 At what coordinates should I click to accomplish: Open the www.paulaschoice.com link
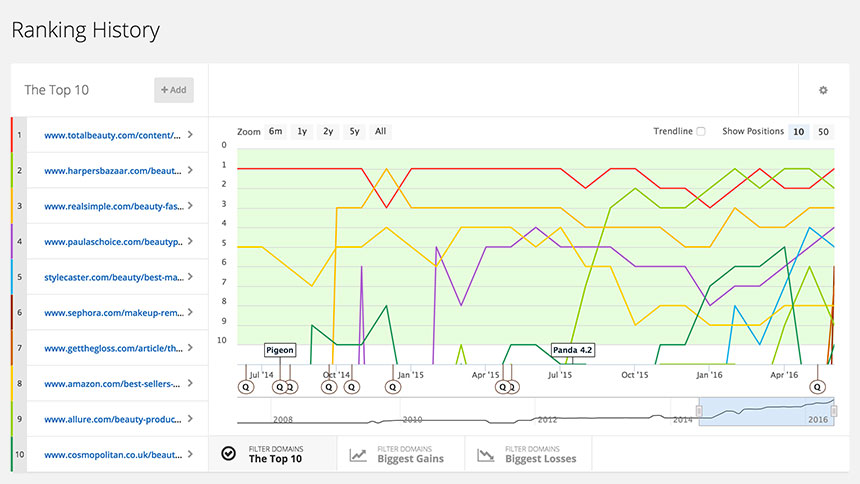(114, 242)
